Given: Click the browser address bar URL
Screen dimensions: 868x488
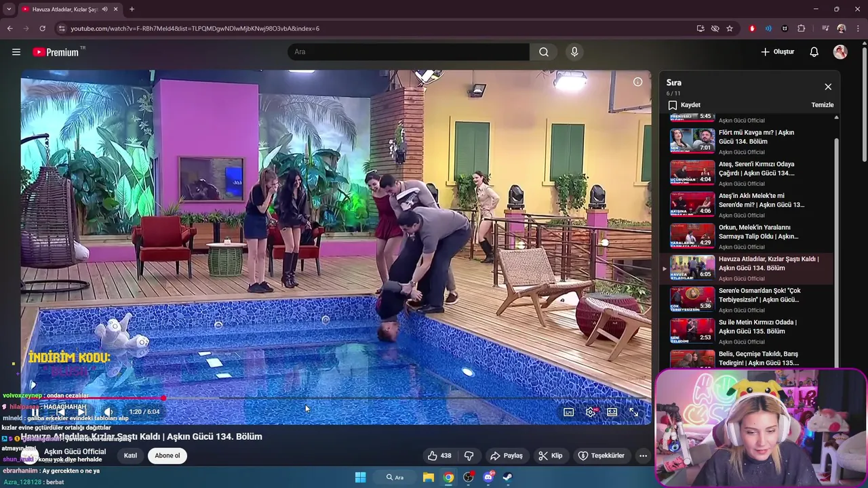Looking at the screenshot, I should pos(195,28).
